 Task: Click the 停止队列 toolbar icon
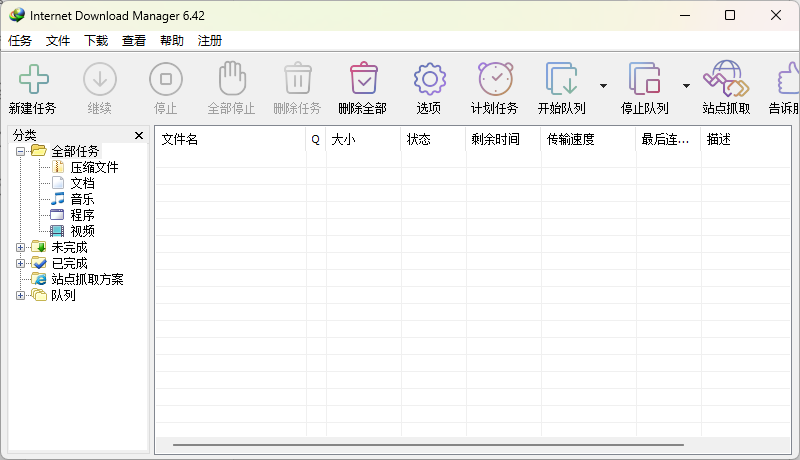(644, 80)
